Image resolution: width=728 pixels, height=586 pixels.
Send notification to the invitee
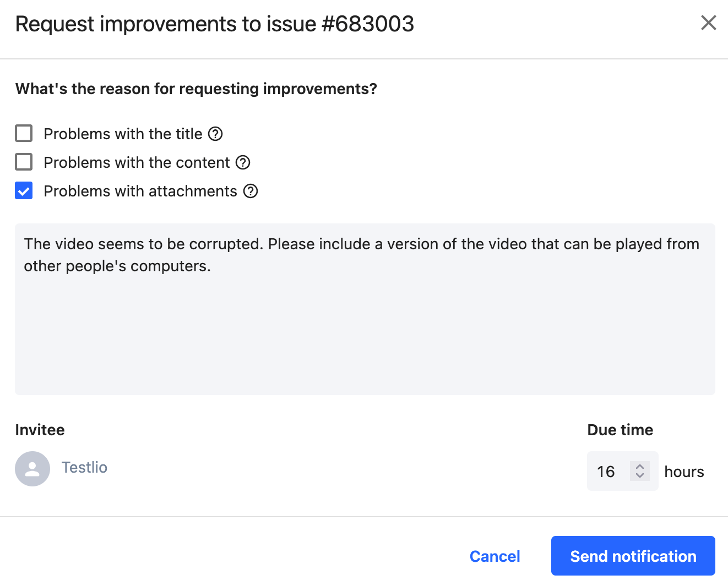click(x=632, y=556)
